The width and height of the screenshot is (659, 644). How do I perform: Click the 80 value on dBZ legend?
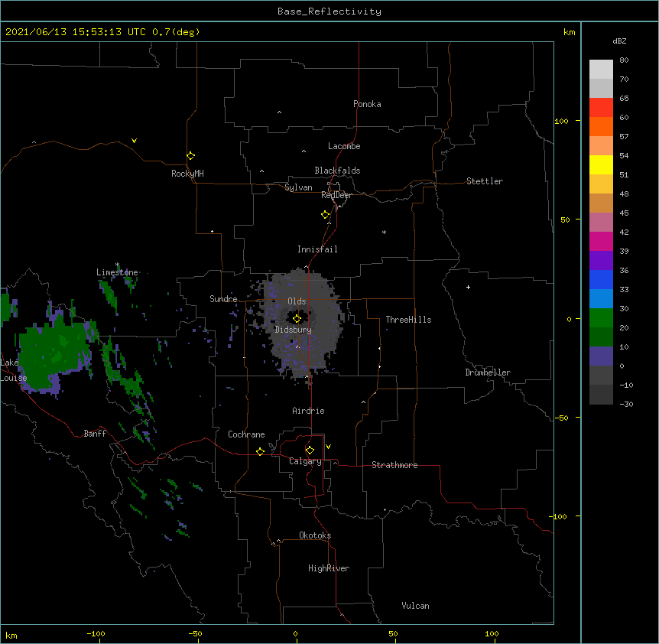(x=624, y=60)
